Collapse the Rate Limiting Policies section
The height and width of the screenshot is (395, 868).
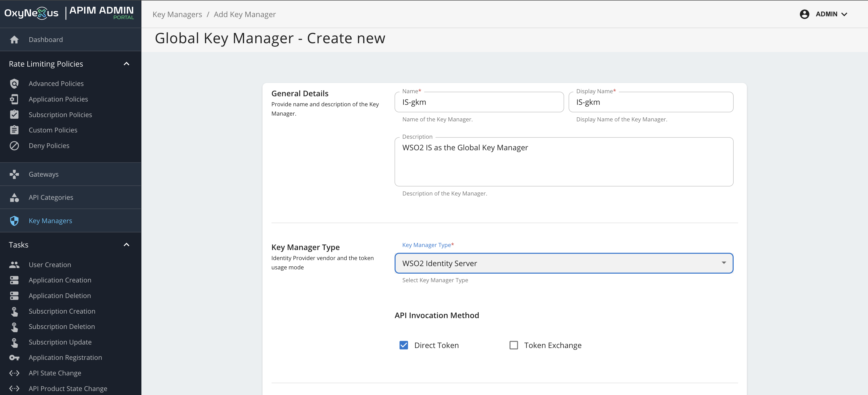[x=126, y=64]
